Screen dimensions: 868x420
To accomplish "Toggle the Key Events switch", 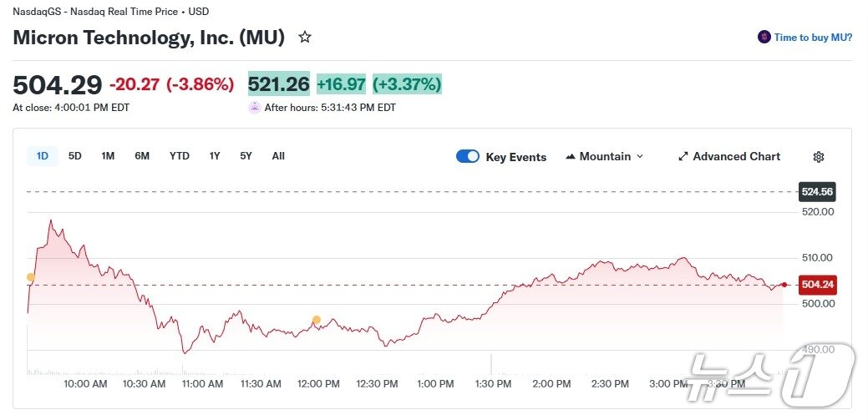I will pyautogui.click(x=468, y=157).
